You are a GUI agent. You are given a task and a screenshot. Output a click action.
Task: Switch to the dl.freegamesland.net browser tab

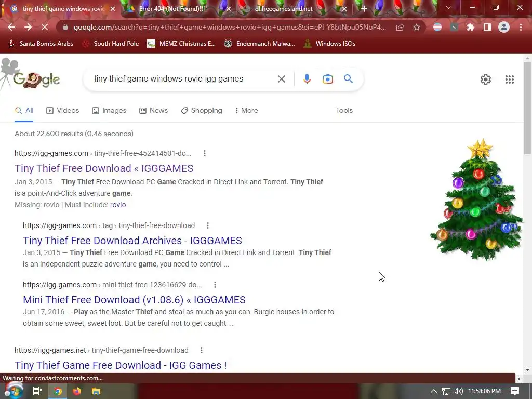click(x=284, y=9)
